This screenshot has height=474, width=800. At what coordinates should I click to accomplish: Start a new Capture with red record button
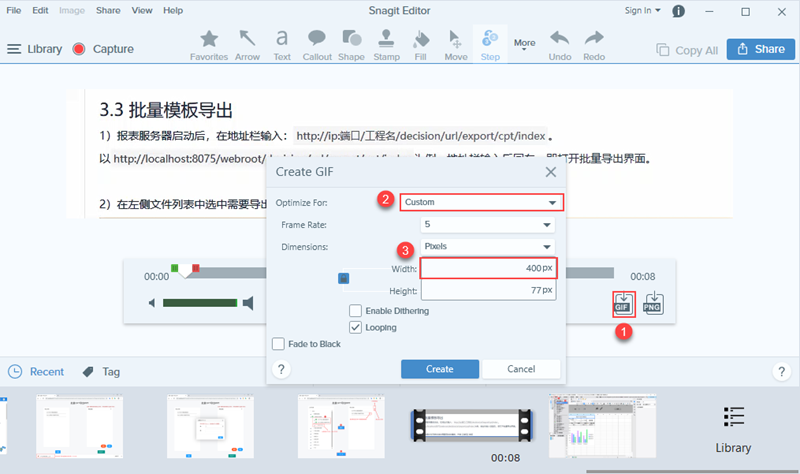click(103, 49)
